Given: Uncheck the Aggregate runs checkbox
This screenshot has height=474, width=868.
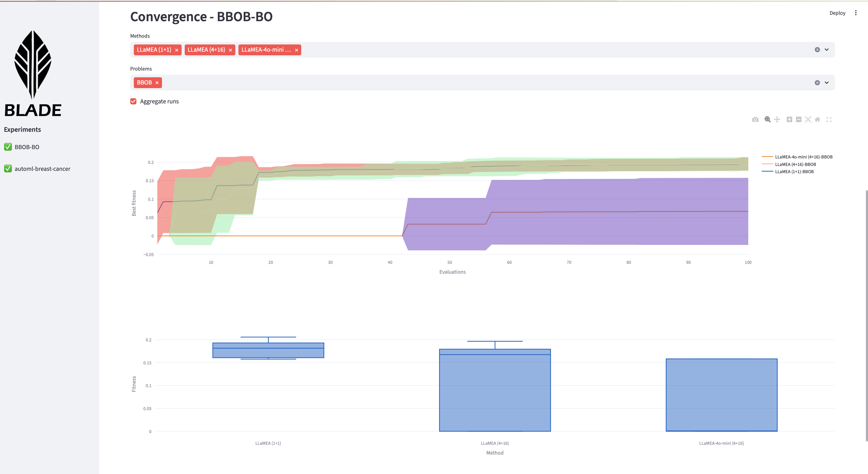Looking at the screenshot, I should [x=134, y=102].
